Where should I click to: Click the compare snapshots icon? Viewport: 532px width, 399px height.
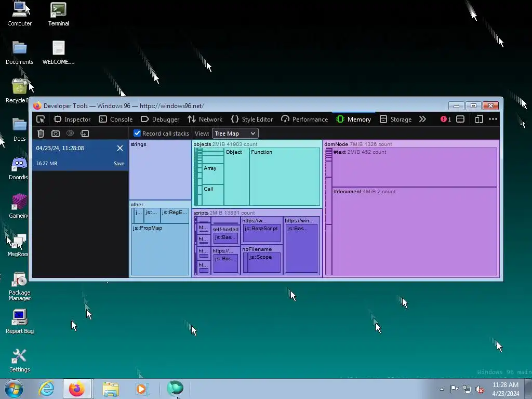tap(70, 134)
